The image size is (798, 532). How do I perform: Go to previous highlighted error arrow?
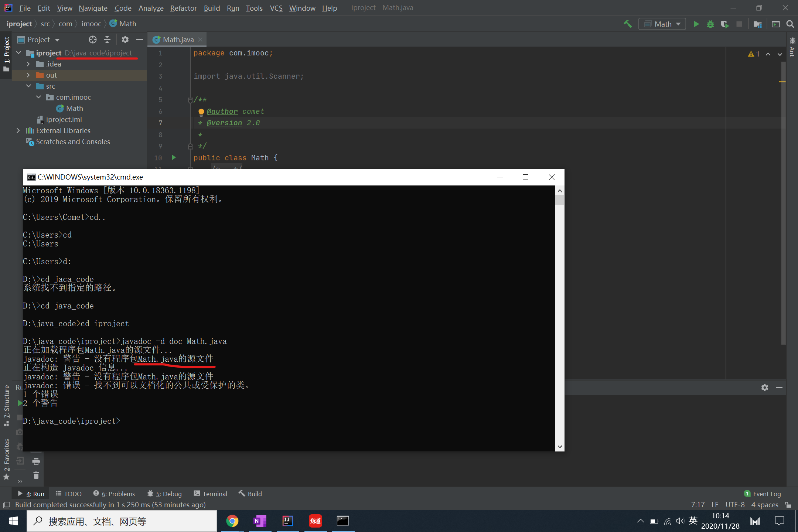pyautogui.click(x=768, y=54)
